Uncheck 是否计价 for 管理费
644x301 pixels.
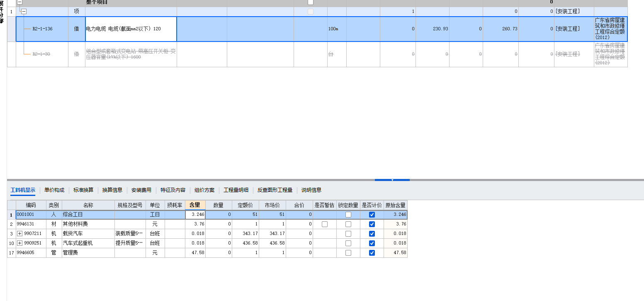372,253
